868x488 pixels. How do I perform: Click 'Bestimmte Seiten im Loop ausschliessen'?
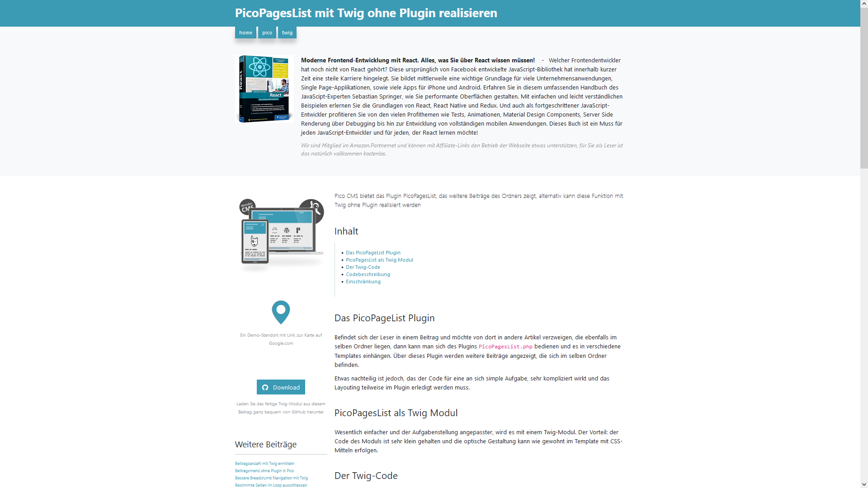click(x=271, y=485)
